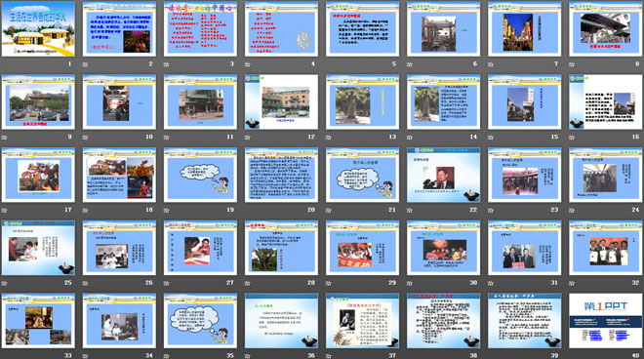Screen dimensions: 644x359
Task: Select slide 33 with three photos
Action: [x=38, y=321]
